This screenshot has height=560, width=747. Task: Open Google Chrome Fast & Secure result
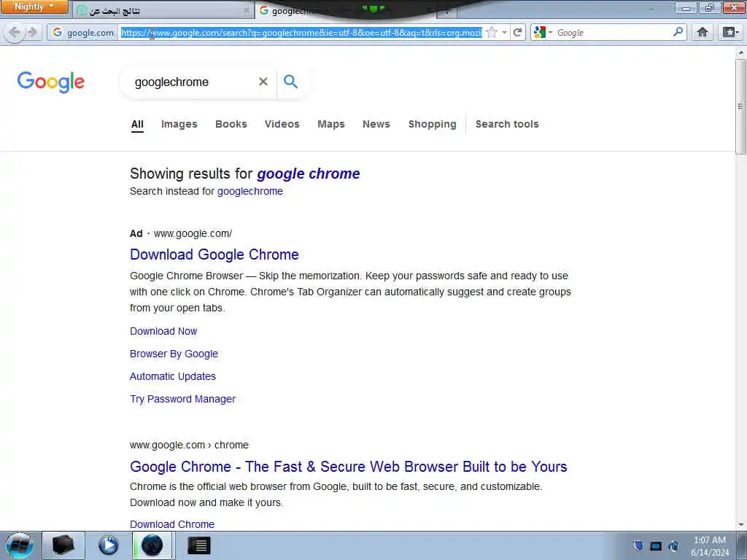coord(348,467)
